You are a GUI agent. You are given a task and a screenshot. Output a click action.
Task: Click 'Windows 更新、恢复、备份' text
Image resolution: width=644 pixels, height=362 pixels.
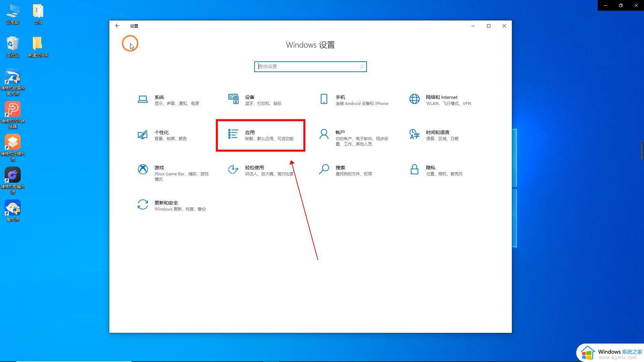[180, 209]
